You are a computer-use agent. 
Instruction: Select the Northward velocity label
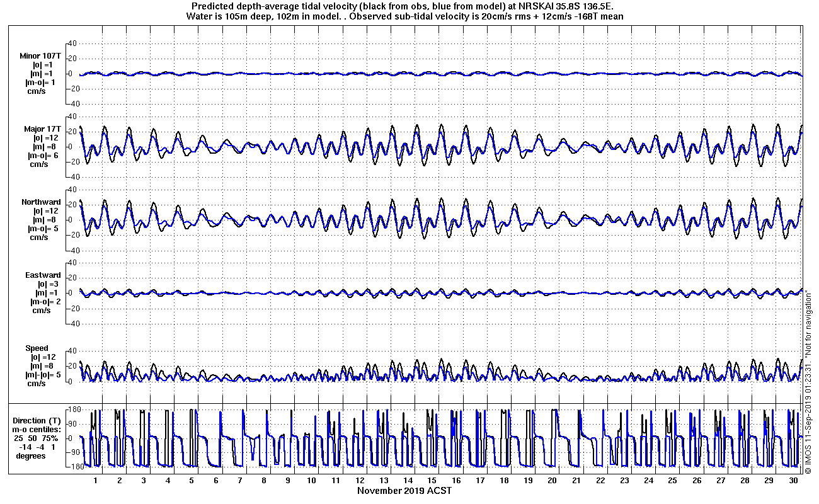pyautogui.click(x=42, y=202)
